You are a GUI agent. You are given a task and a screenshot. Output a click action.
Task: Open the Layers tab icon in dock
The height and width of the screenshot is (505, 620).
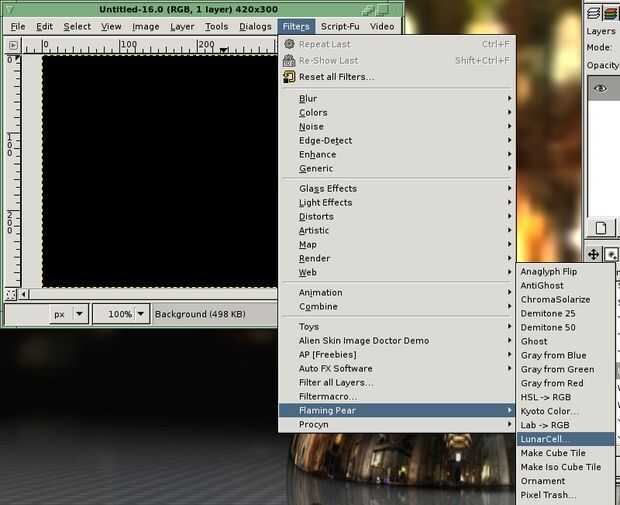[594, 11]
